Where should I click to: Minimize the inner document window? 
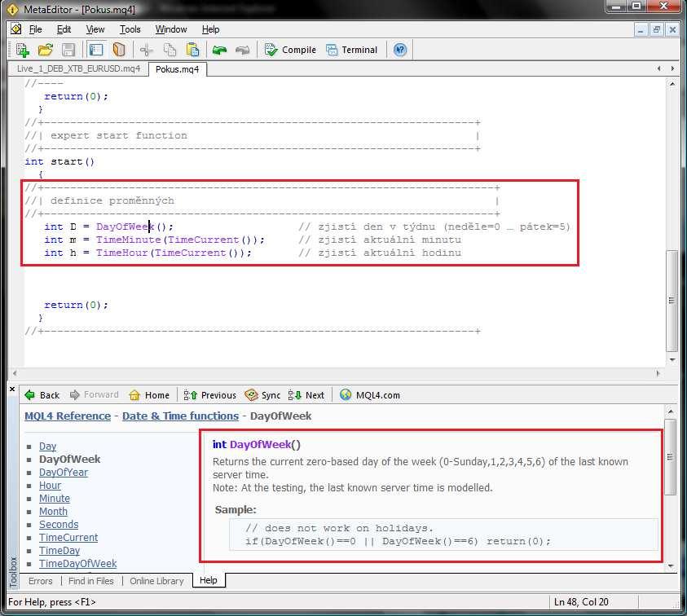(x=641, y=30)
